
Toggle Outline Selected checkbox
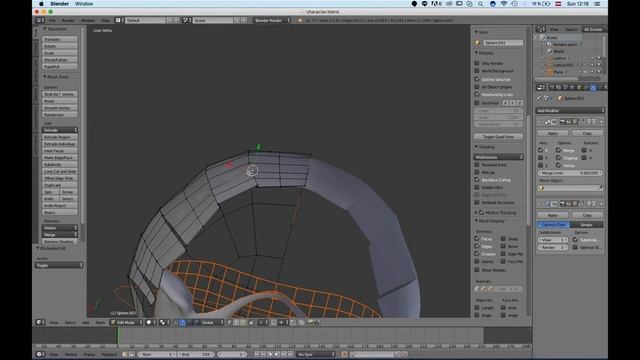click(477, 79)
